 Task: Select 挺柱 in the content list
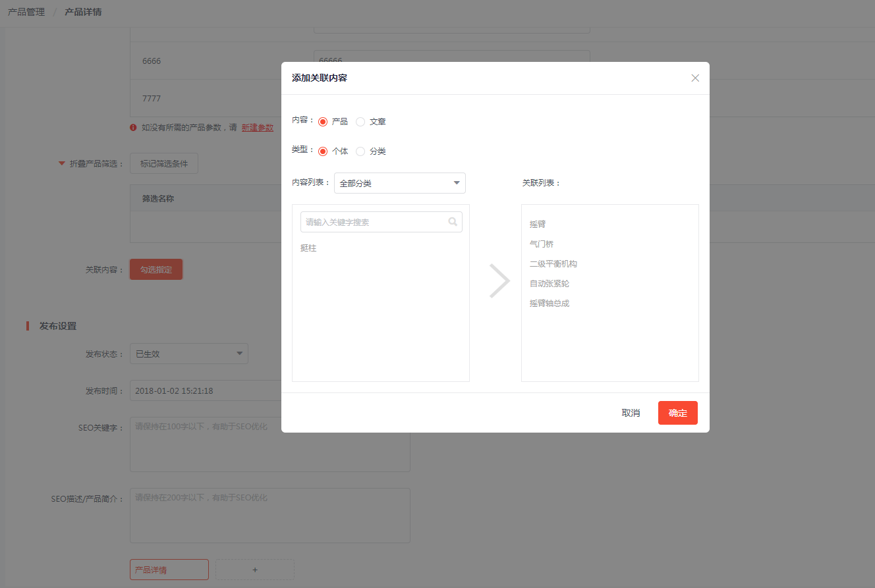[308, 248]
